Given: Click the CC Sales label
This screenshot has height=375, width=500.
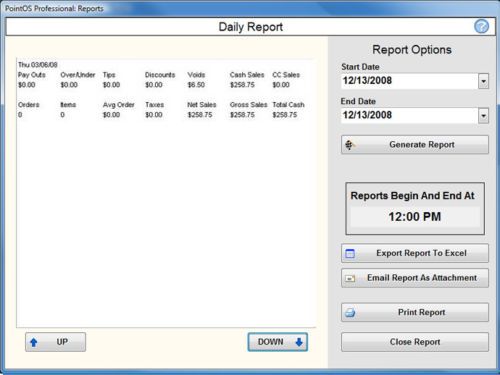Looking at the screenshot, I should click(x=286, y=75).
